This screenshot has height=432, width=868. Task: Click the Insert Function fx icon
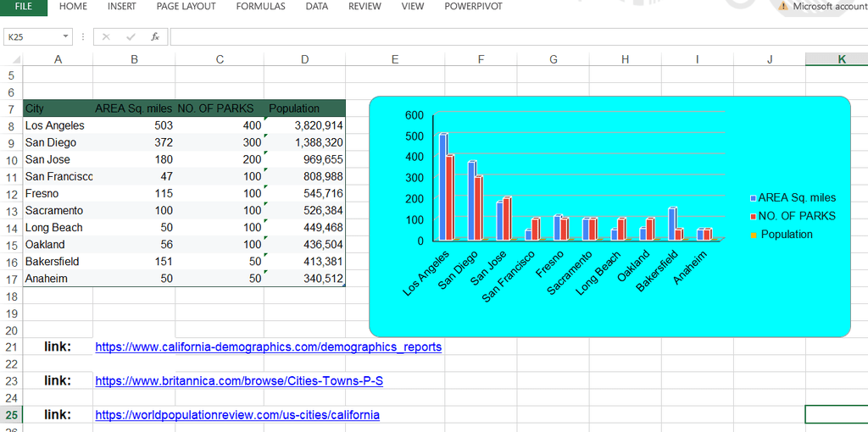coord(154,36)
